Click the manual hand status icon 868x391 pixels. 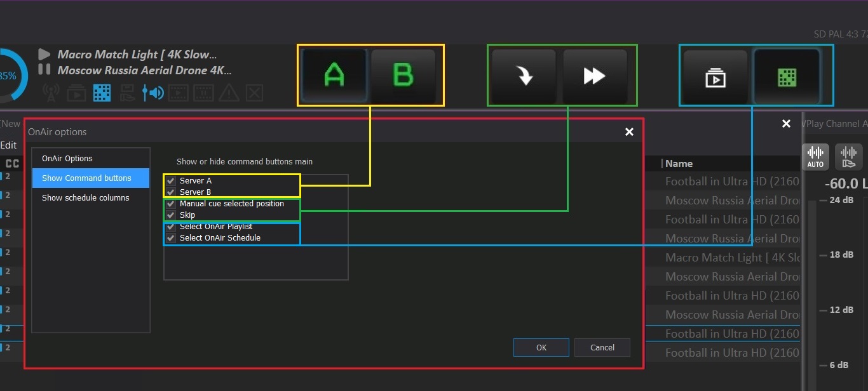pyautogui.click(x=127, y=93)
